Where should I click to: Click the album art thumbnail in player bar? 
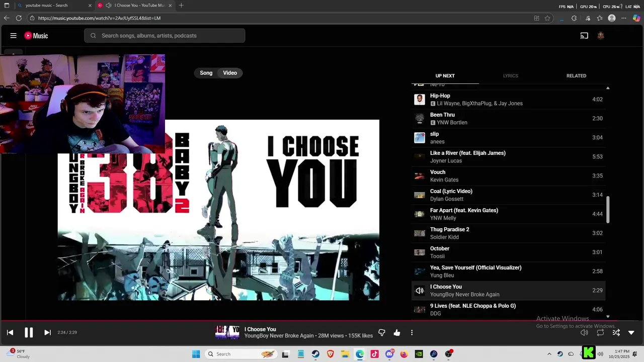tap(227, 332)
